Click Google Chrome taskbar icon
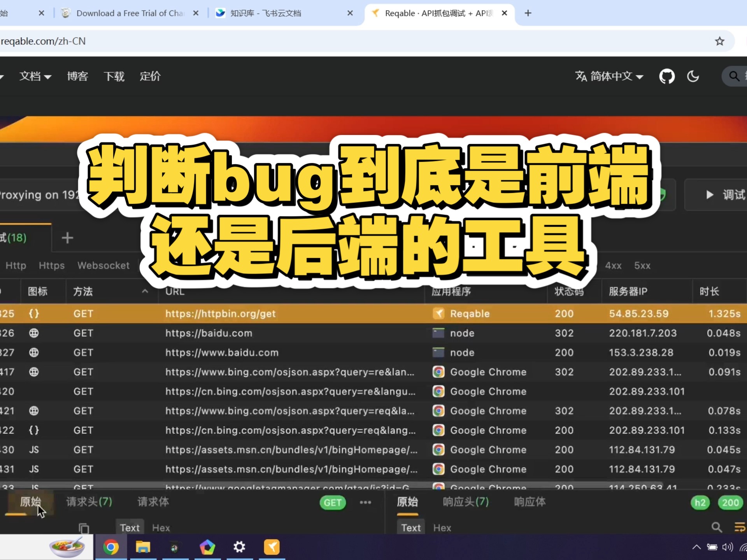Image resolution: width=747 pixels, height=560 pixels. click(x=111, y=547)
